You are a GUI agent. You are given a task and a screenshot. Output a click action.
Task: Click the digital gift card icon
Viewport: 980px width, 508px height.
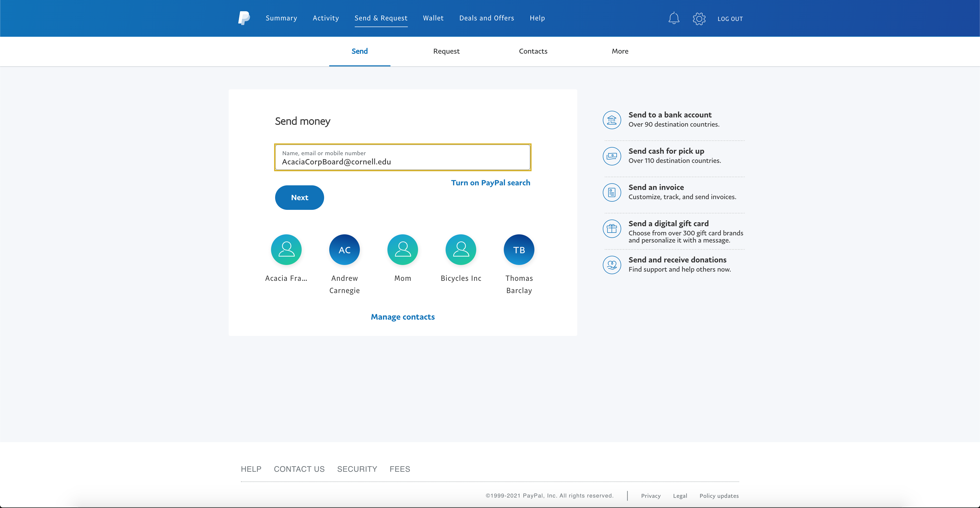coord(612,229)
